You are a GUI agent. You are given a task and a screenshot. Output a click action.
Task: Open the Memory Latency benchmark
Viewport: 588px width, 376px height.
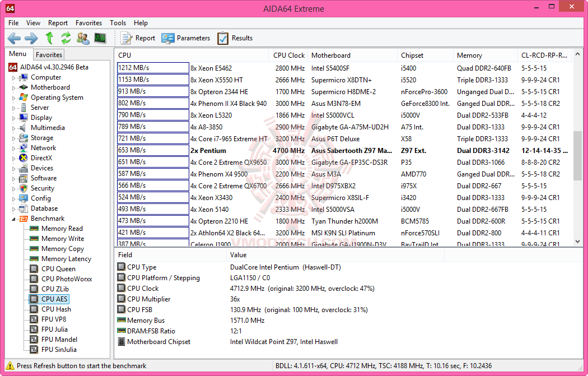click(66, 259)
